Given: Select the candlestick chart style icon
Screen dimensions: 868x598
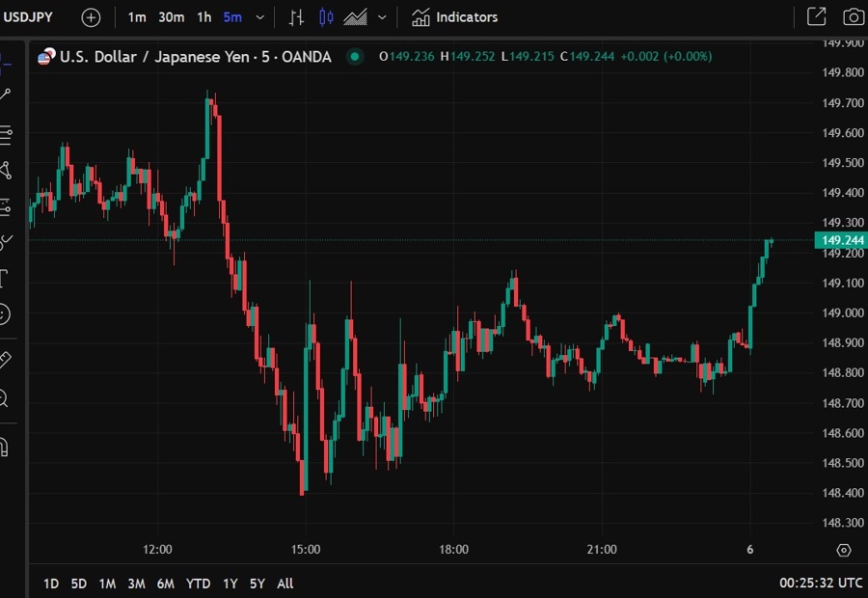Looking at the screenshot, I should (326, 17).
